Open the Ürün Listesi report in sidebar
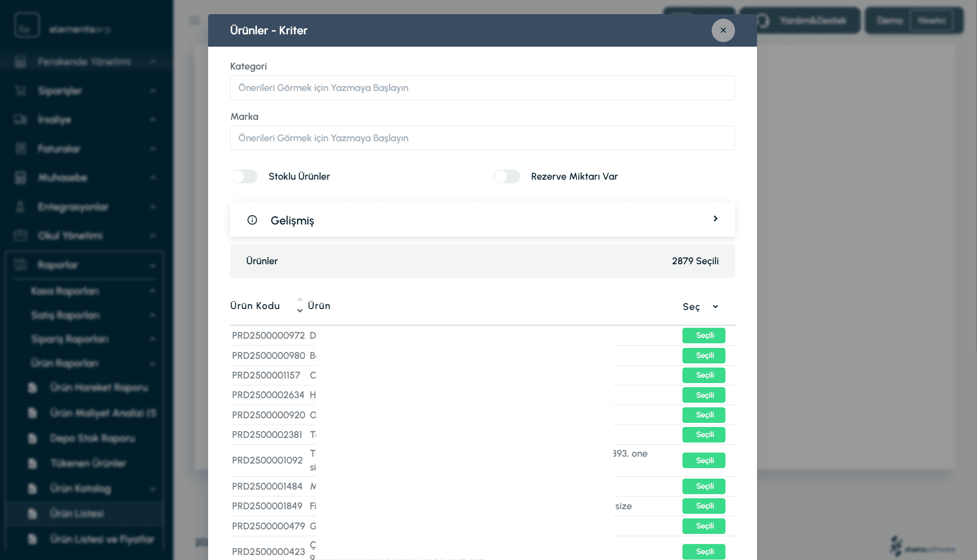The height and width of the screenshot is (560, 977). 77,513
